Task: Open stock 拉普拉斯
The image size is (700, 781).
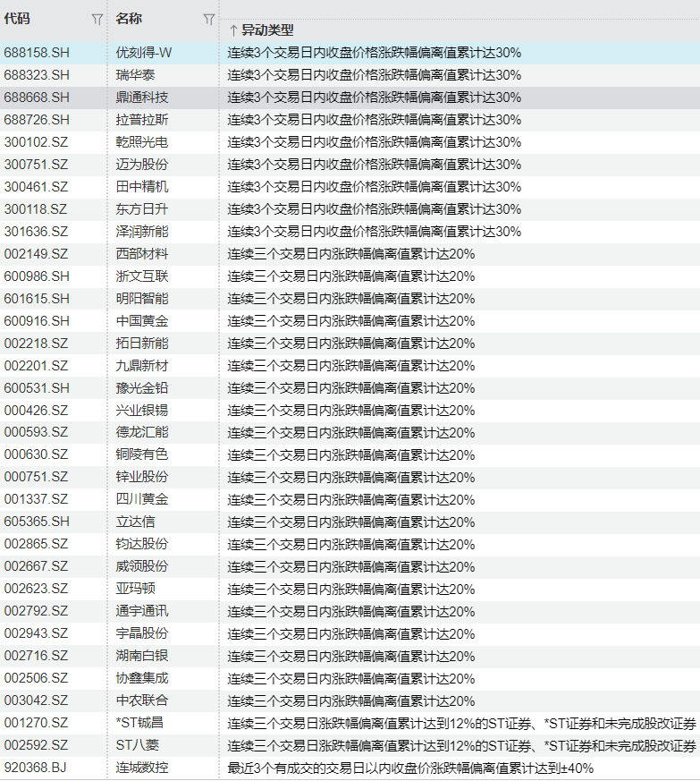Action: (x=142, y=120)
